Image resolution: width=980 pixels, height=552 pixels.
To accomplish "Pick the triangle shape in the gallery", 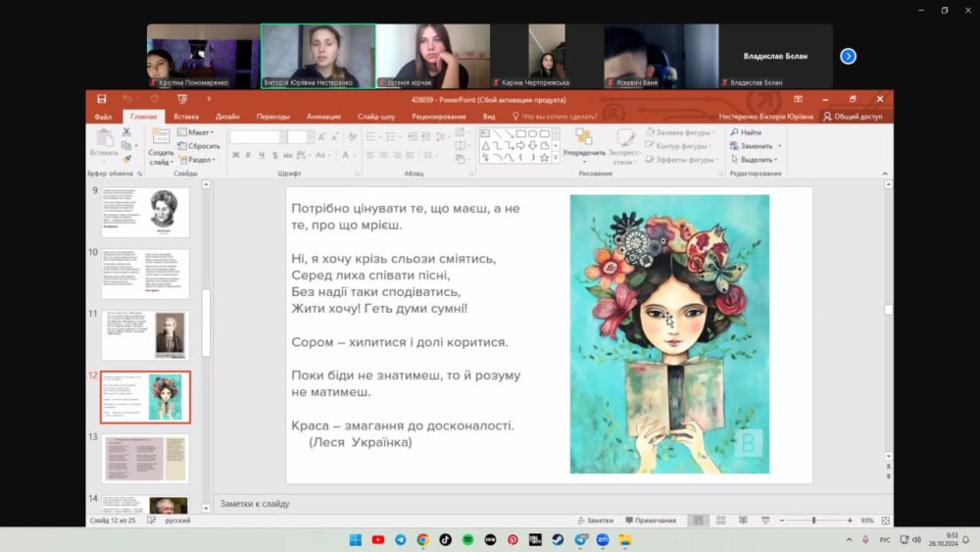I will 485,146.
